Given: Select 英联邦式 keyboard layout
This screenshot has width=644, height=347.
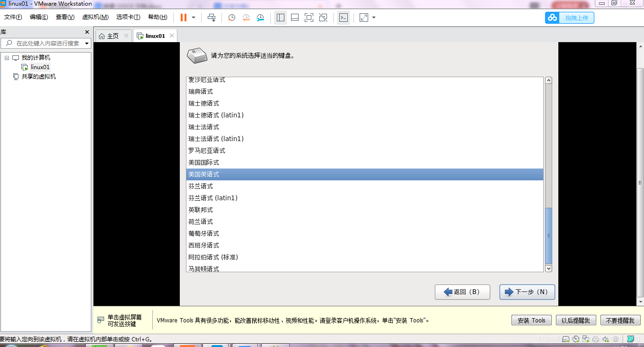Looking at the screenshot, I should coord(365,210).
